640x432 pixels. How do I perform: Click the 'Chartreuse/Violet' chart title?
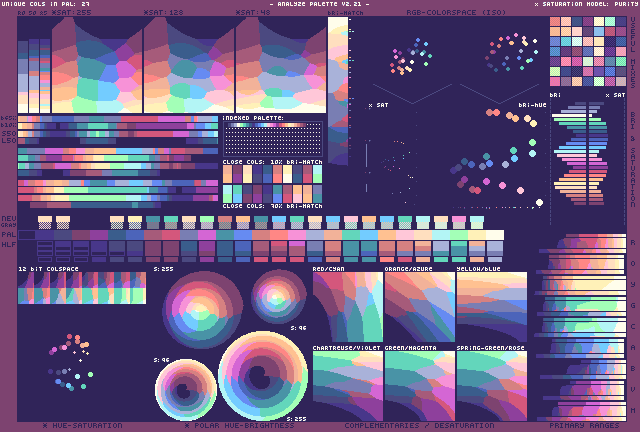coord(347,348)
